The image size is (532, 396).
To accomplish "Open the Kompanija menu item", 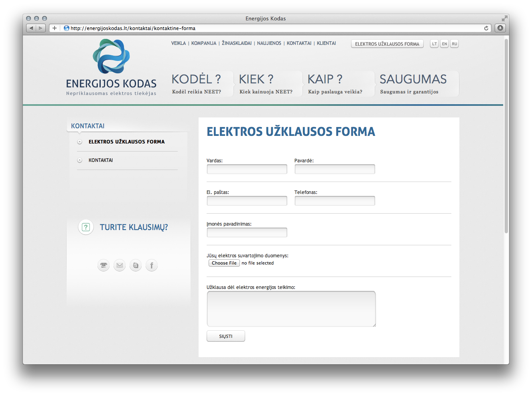I will [204, 43].
